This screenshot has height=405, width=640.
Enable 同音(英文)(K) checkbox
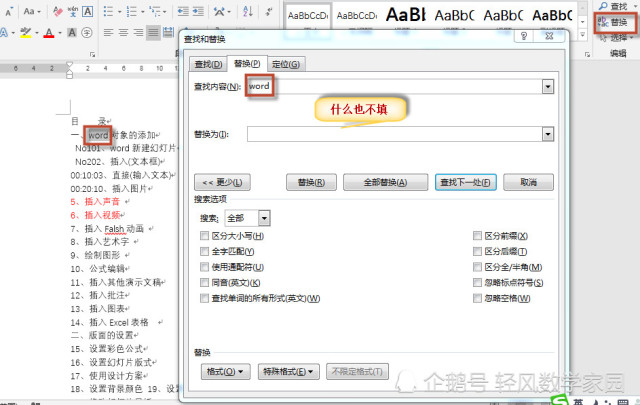[x=204, y=283]
